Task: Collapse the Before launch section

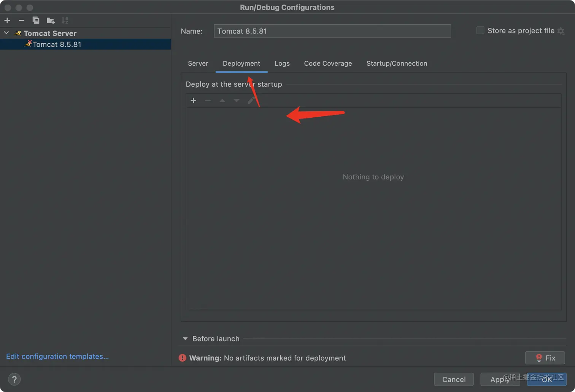Action: coord(185,339)
